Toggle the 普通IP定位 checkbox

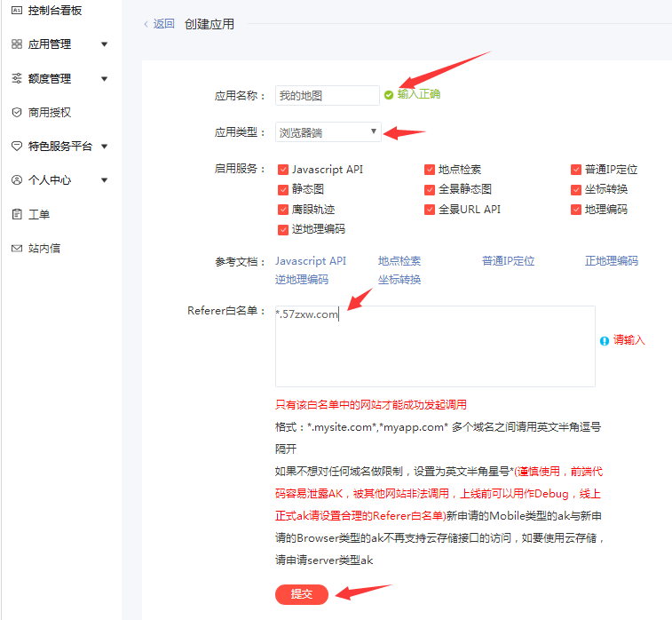576,170
